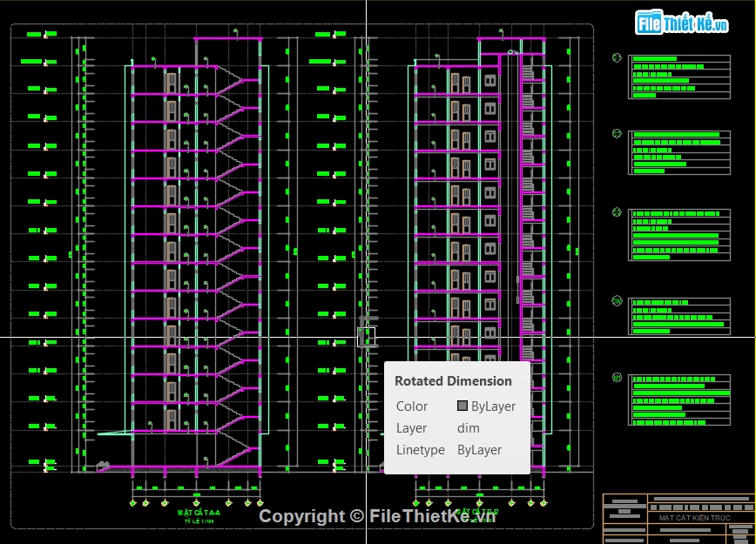Screen dimensions: 756x544
Task: Click the 'dim' layer value in tooltip
Action: coord(469,428)
